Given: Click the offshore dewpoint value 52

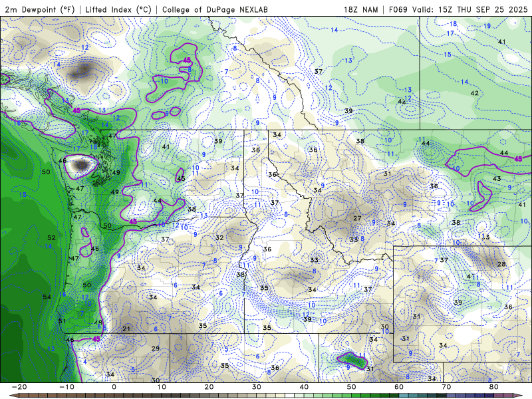Looking at the screenshot, I should (51, 237).
